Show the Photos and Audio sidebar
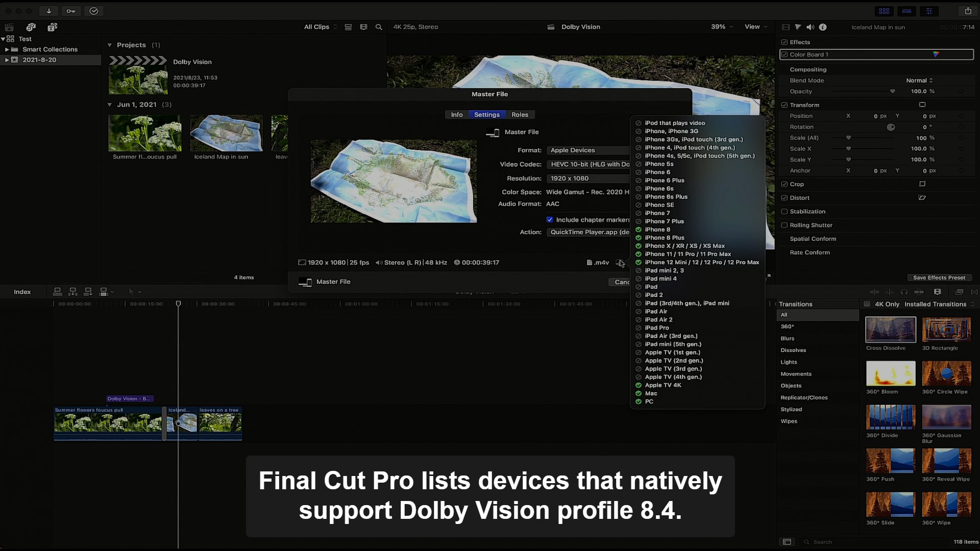Screen dimensions: 980x551 (x=31, y=27)
